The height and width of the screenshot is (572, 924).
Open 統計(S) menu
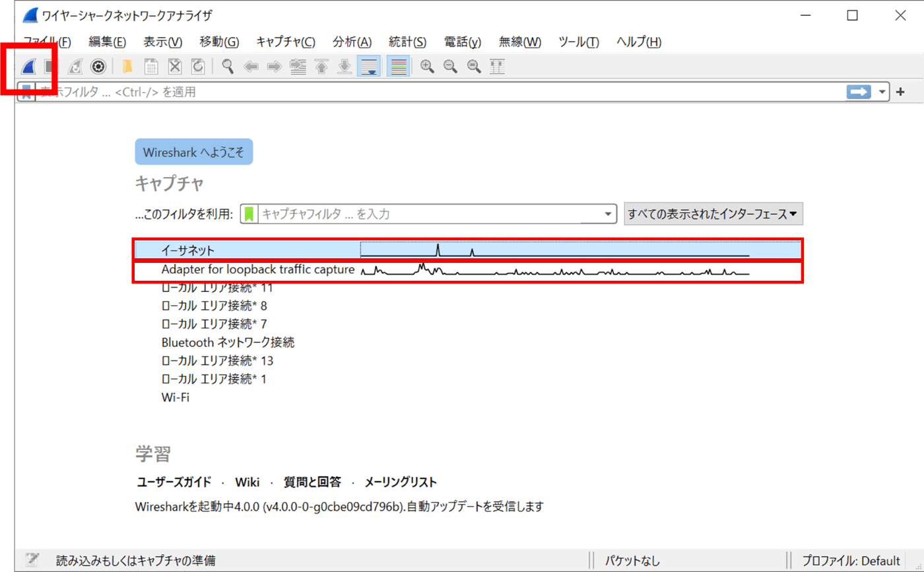408,42
